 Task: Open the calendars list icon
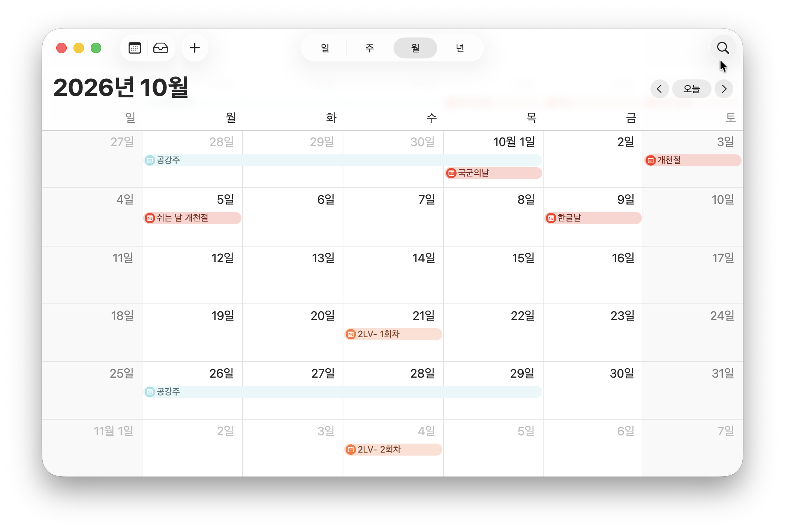(x=135, y=48)
